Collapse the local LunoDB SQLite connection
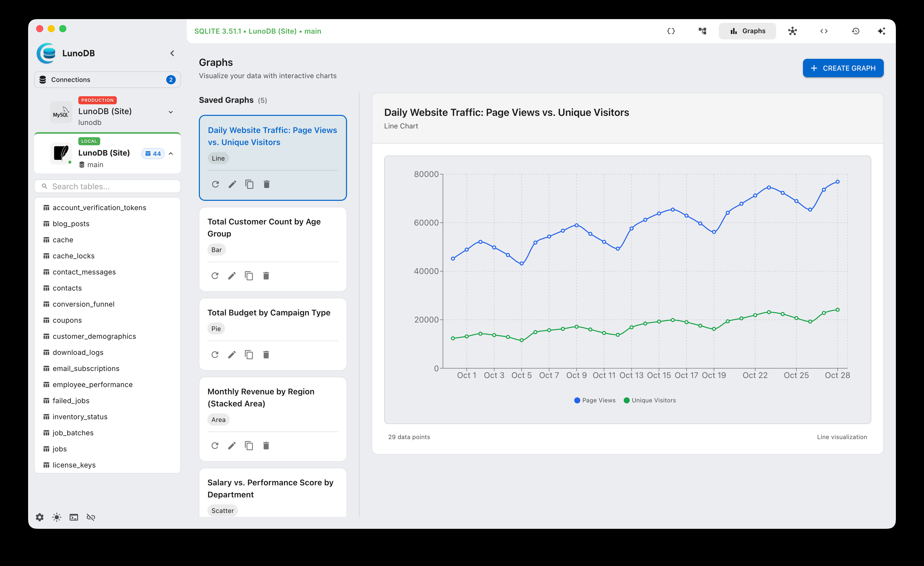Image resolution: width=924 pixels, height=566 pixels. pyautogui.click(x=171, y=154)
